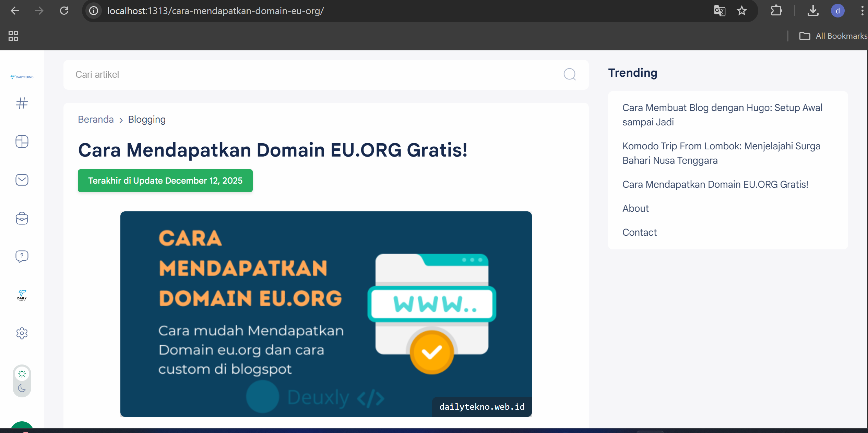Open trending 'Komodo Trip From Lombok' link
Image resolution: width=868 pixels, height=433 pixels.
[x=721, y=153]
